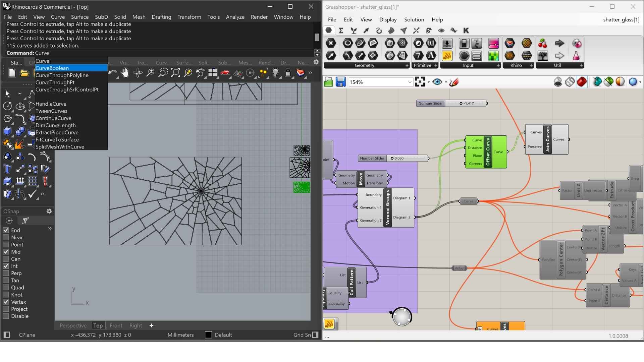Enable the Near osnap checkbox
The width and height of the screenshot is (644, 362).
(6, 237)
